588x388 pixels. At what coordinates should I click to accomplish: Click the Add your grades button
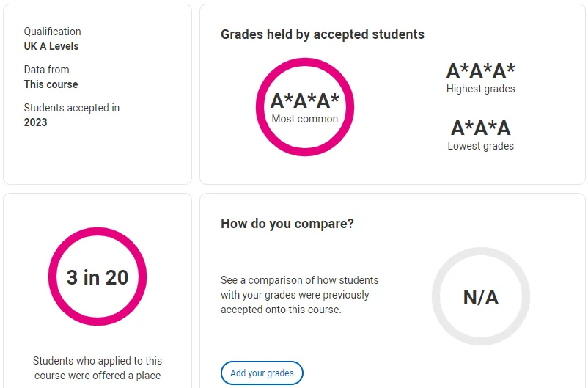(262, 373)
